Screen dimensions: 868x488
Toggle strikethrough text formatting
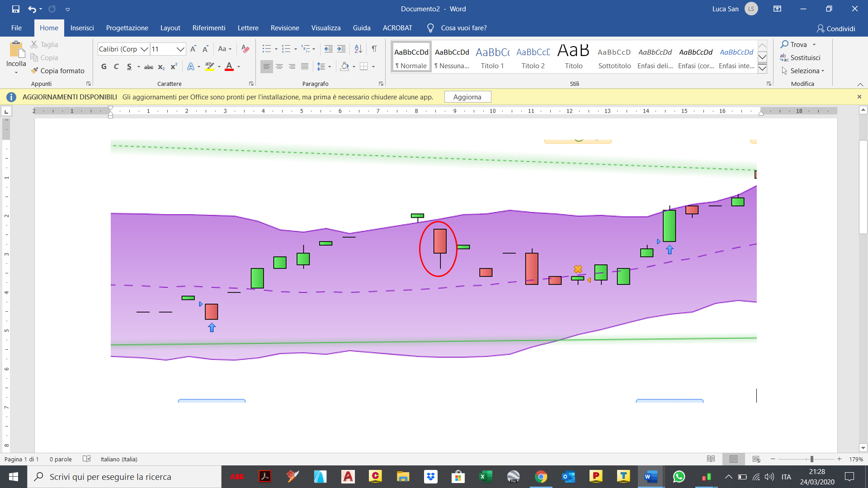(x=148, y=66)
